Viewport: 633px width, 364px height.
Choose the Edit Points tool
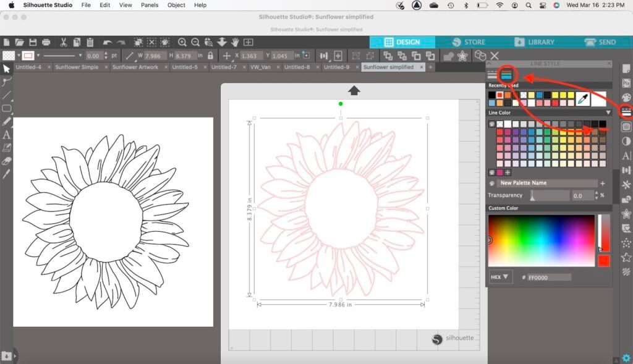click(x=6, y=82)
